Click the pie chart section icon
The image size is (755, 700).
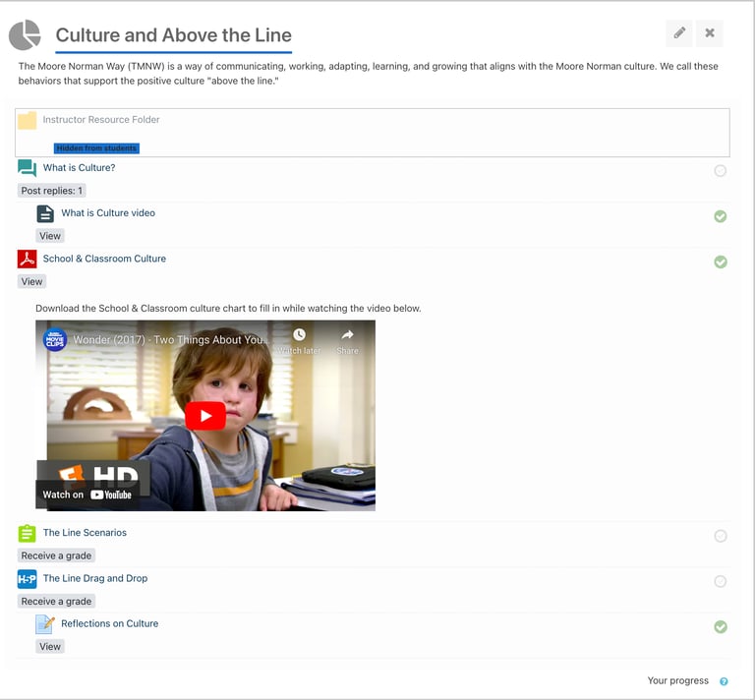[25, 35]
